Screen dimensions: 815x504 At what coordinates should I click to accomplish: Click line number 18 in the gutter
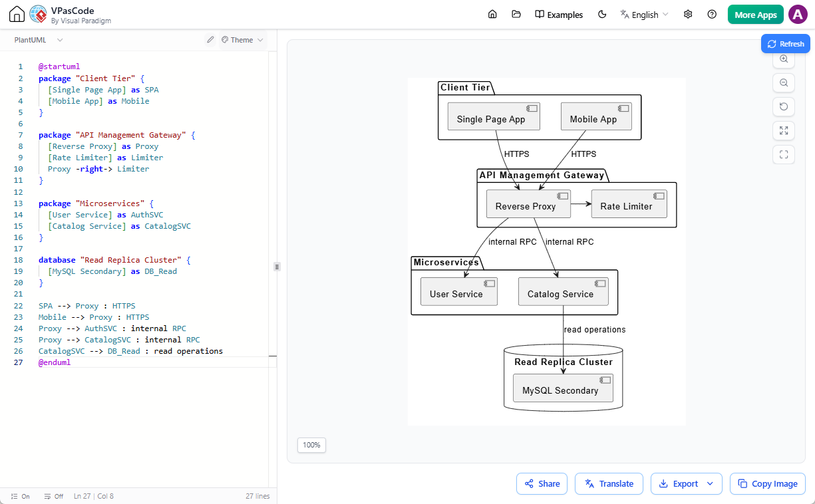[19, 260]
